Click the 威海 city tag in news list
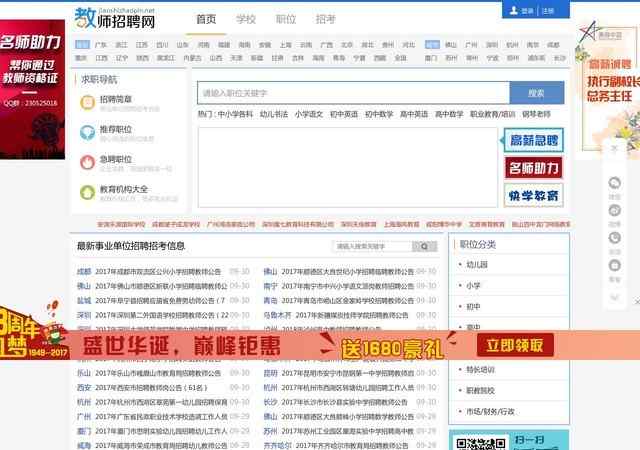This screenshot has width=640, height=450. pos(84,446)
